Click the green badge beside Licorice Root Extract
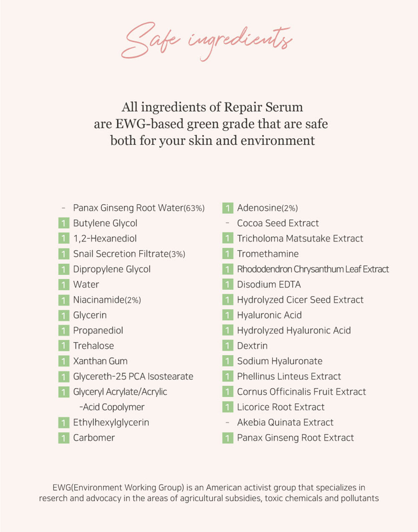Viewport: 418px width, 532px height. (227, 407)
